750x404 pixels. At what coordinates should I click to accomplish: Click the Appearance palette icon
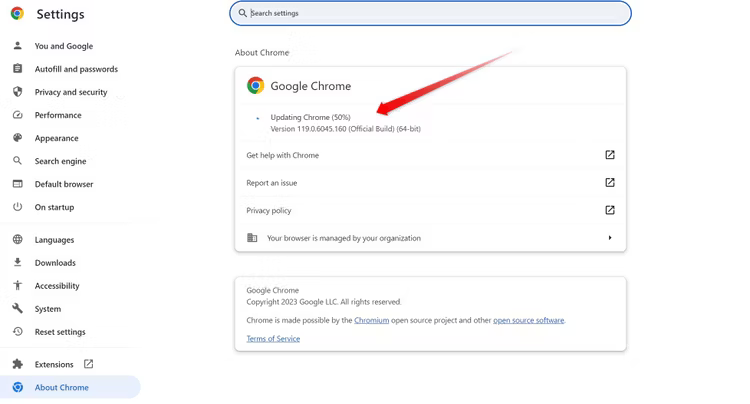coord(17,138)
